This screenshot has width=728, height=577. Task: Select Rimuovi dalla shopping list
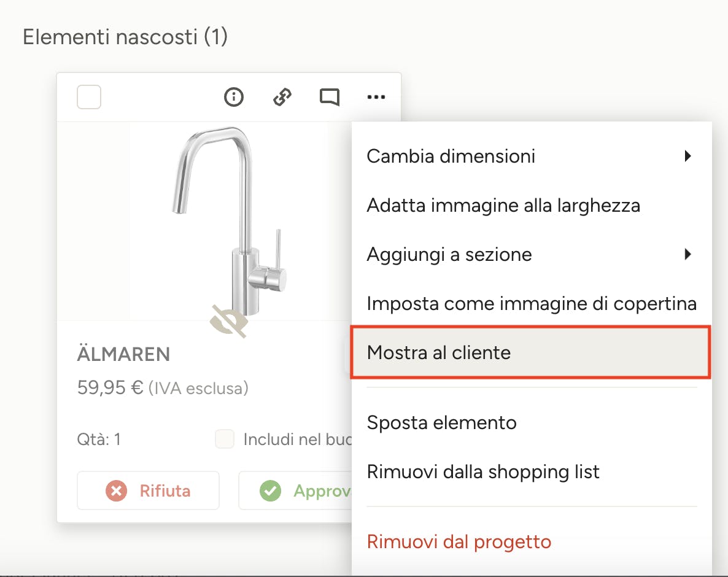[x=482, y=471]
